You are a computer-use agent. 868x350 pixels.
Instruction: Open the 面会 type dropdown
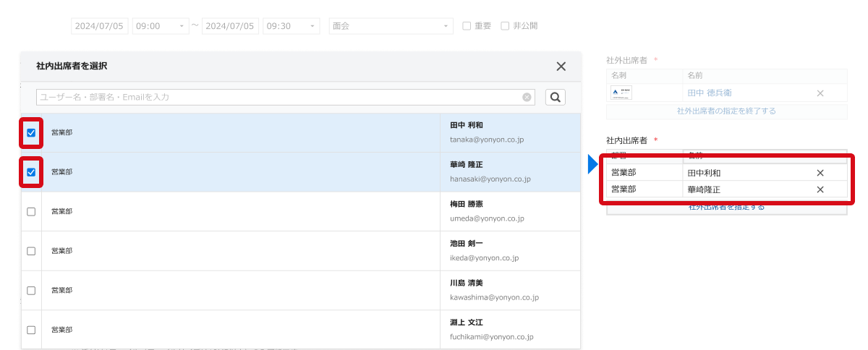(x=391, y=26)
